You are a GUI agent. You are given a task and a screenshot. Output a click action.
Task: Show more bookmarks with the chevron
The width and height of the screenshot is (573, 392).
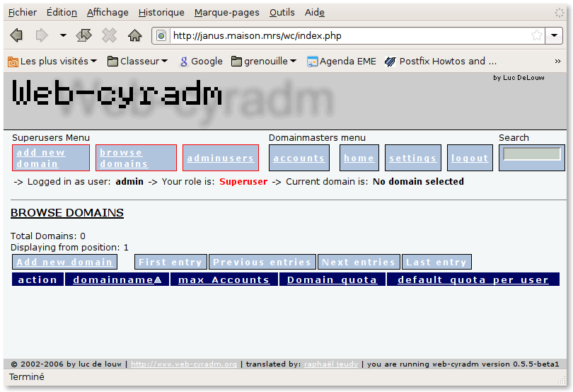(x=557, y=62)
